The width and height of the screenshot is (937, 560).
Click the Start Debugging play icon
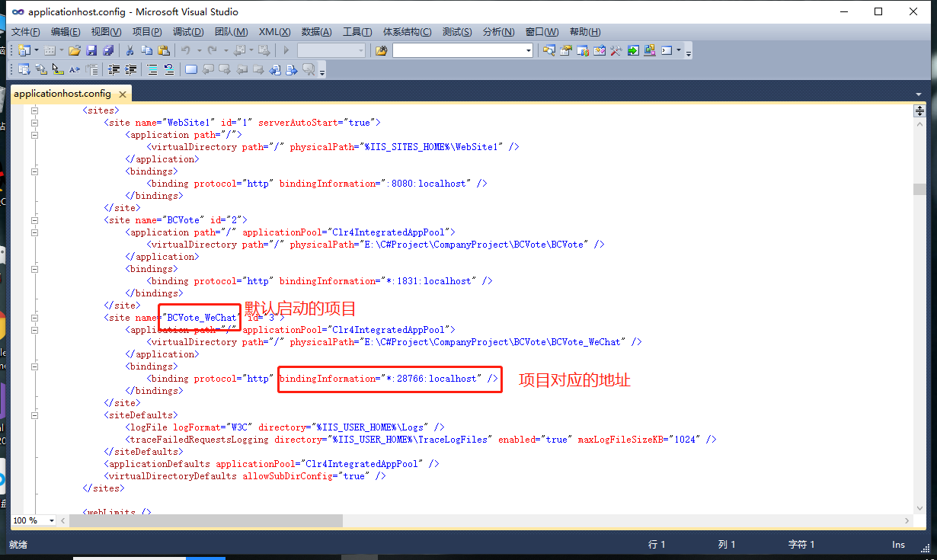click(x=286, y=50)
